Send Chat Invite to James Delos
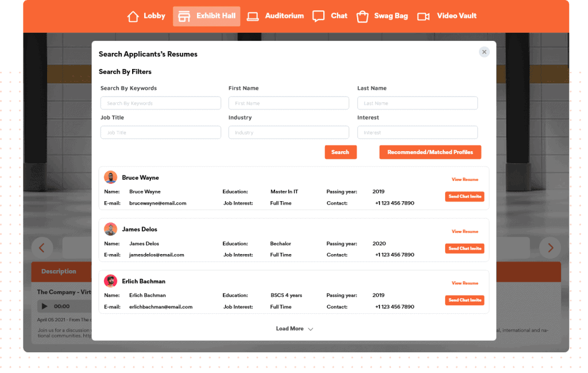 point(465,248)
